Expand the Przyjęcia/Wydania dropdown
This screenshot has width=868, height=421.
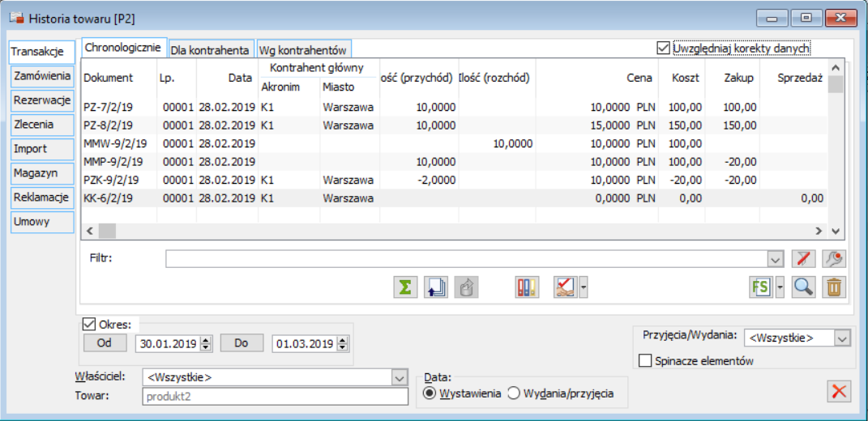click(x=843, y=338)
